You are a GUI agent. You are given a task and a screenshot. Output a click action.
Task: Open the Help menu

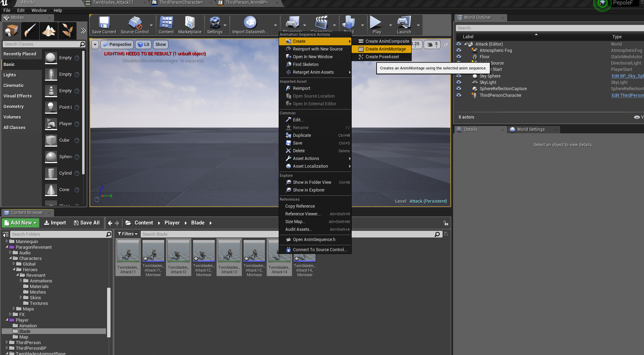pyautogui.click(x=58, y=11)
